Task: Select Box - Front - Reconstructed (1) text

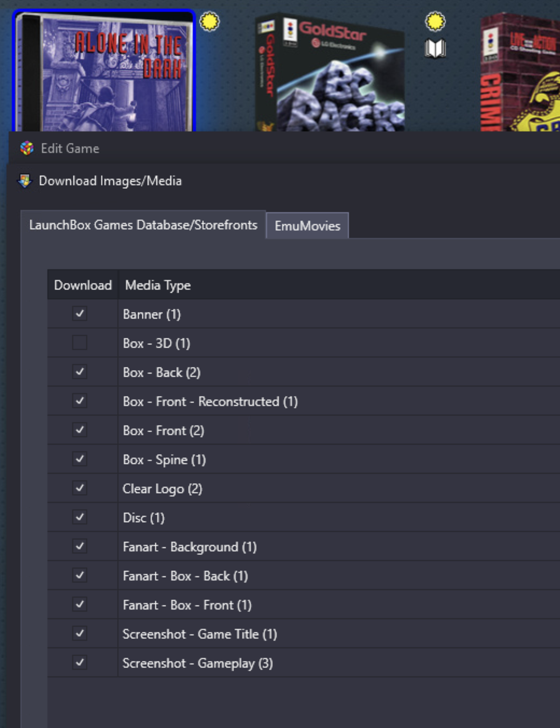Action: [x=211, y=402]
